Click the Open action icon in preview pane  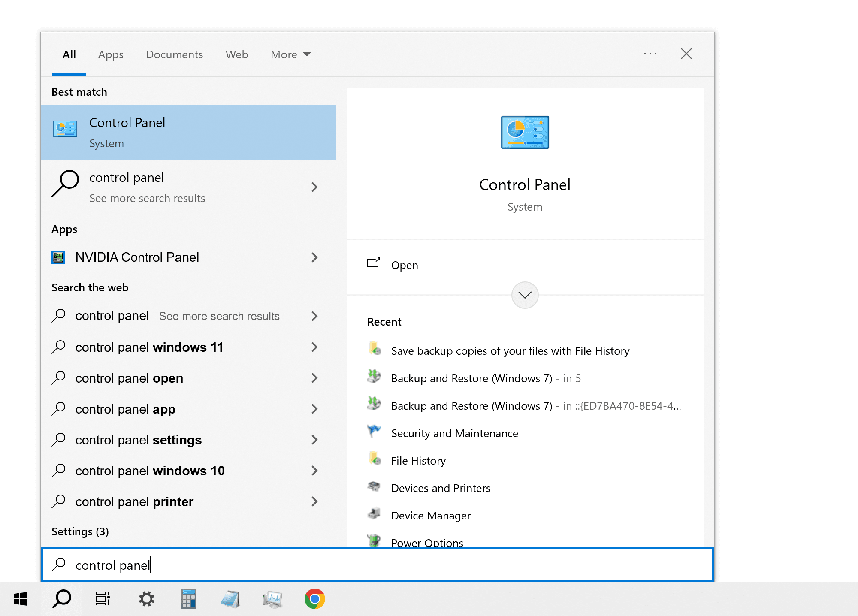374,263
